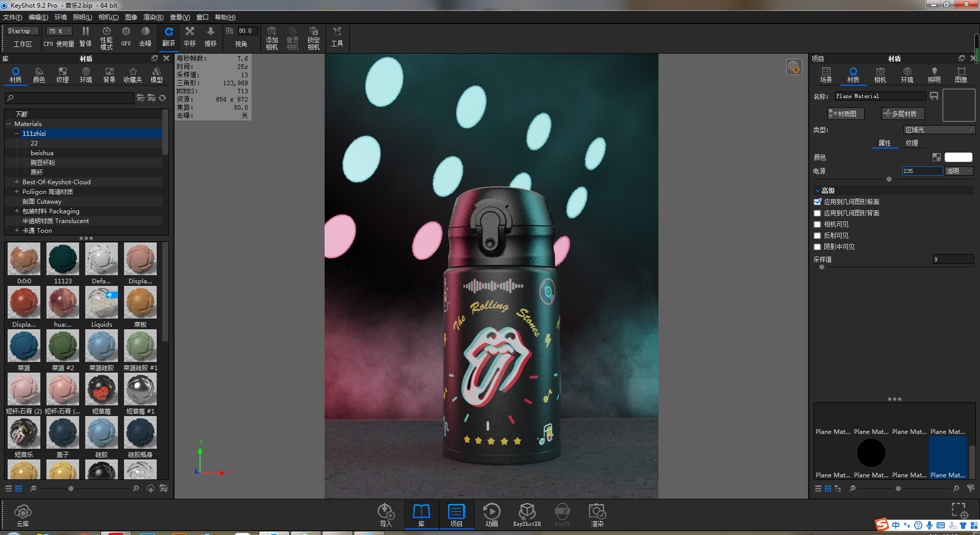Switch to the 纹理 library tab icon
The height and width of the screenshot is (535, 980).
coord(62,75)
